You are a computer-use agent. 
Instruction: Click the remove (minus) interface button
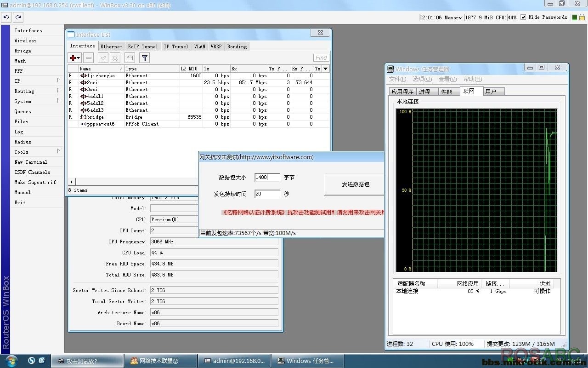(x=89, y=58)
